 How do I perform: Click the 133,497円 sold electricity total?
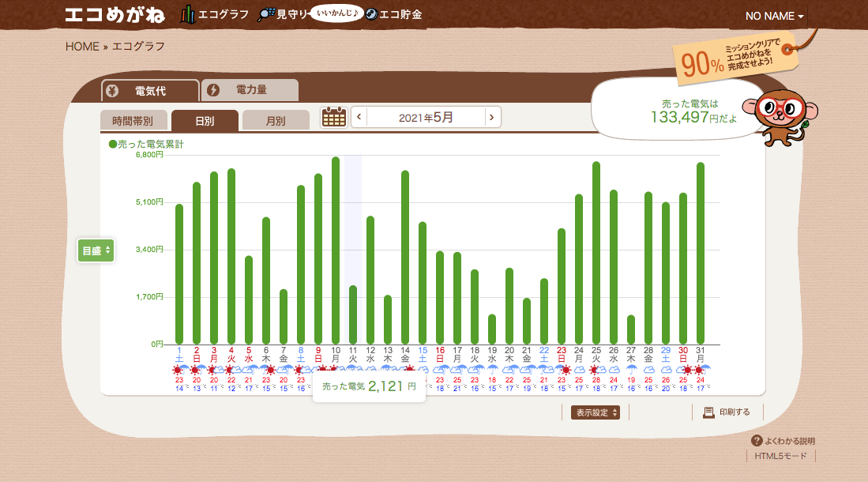click(x=693, y=117)
